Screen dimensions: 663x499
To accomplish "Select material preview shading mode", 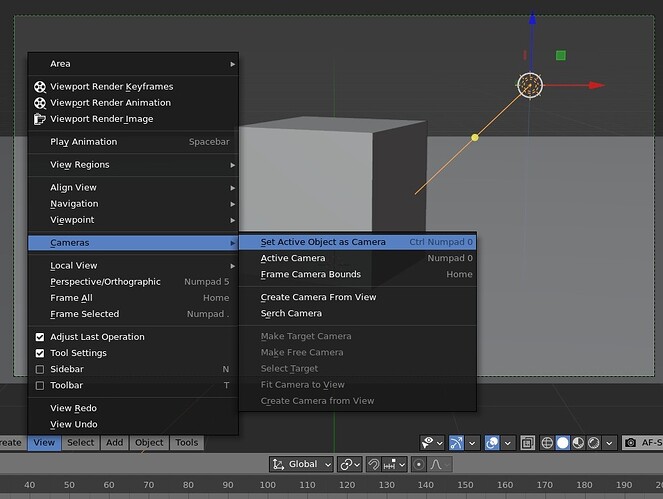I will tap(578, 443).
